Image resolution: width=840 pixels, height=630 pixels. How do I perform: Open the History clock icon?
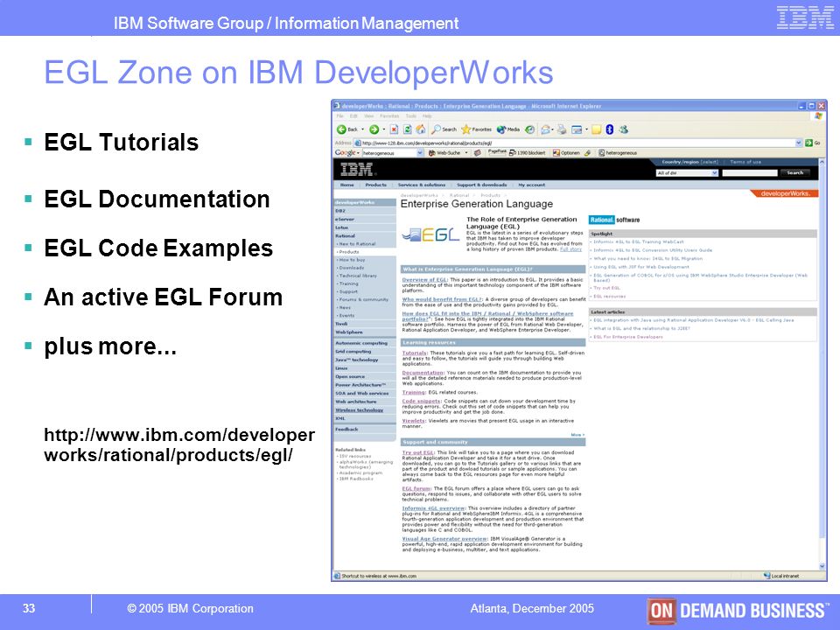point(529,129)
